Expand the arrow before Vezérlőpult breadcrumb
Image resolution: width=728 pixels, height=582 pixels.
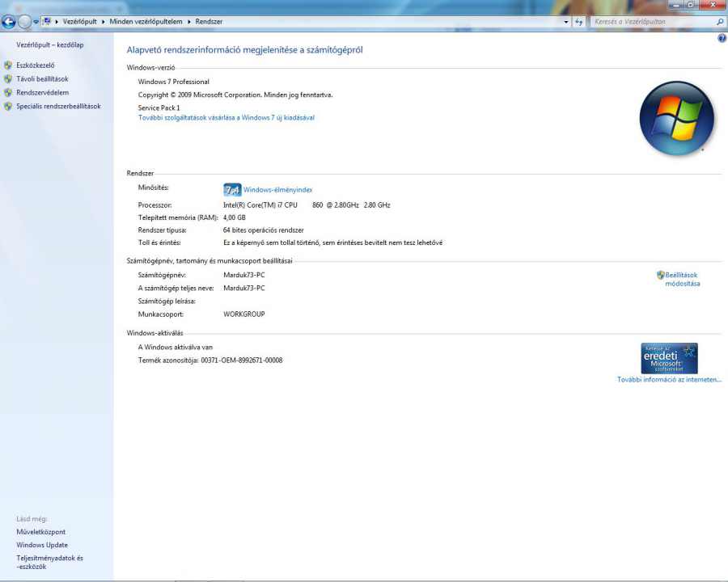pyautogui.click(x=57, y=22)
